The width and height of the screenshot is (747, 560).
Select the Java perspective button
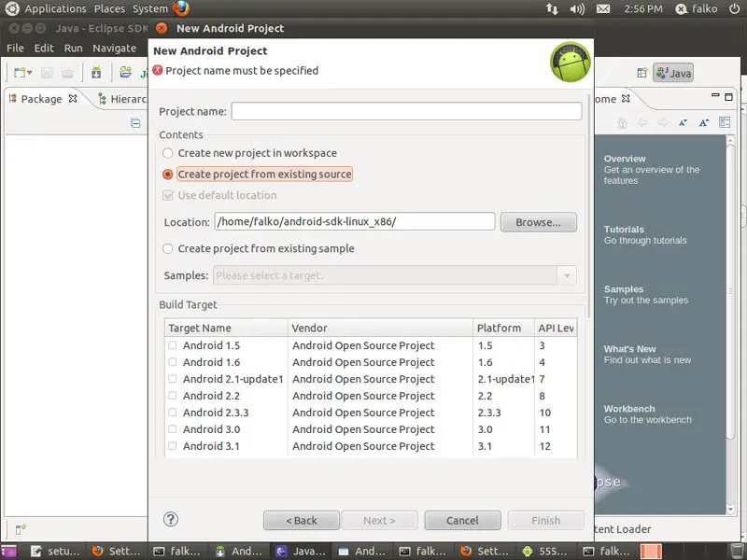tap(673, 73)
